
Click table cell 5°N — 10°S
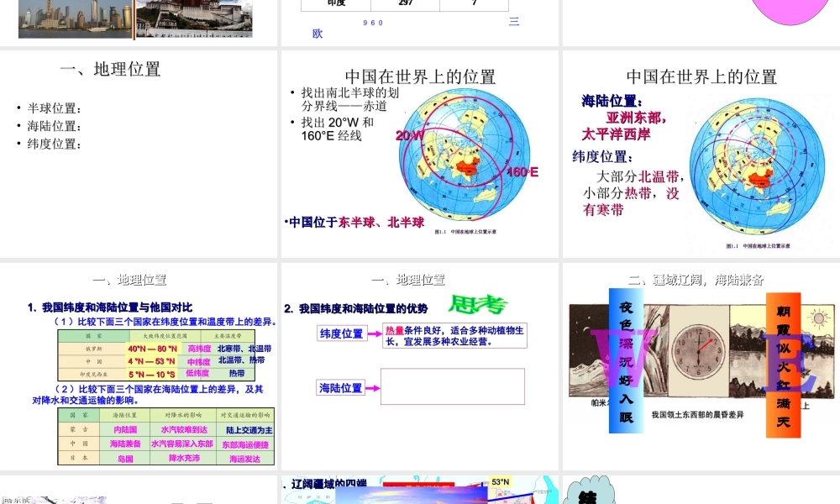(x=151, y=374)
